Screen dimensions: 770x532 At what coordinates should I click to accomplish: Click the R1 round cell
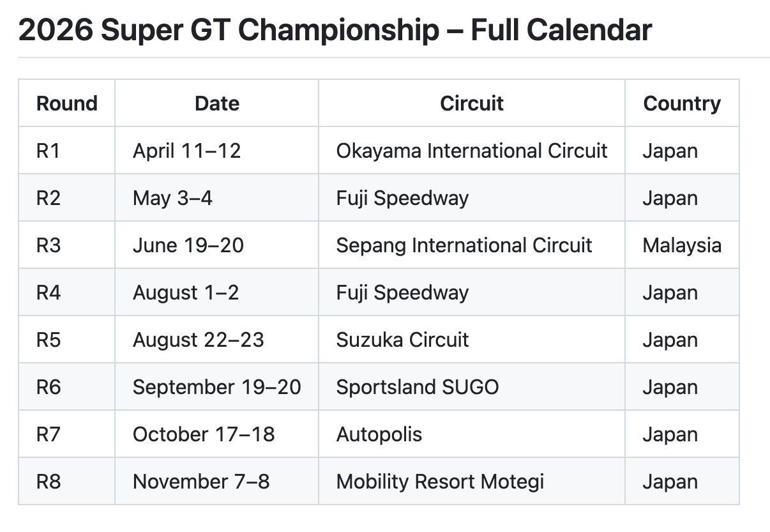pyautogui.click(x=49, y=151)
